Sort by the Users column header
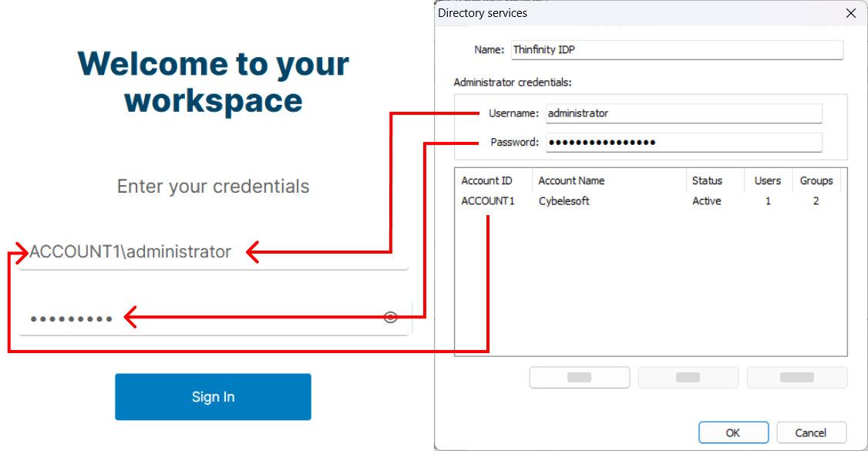This screenshot has height=451, width=868. coord(769,181)
